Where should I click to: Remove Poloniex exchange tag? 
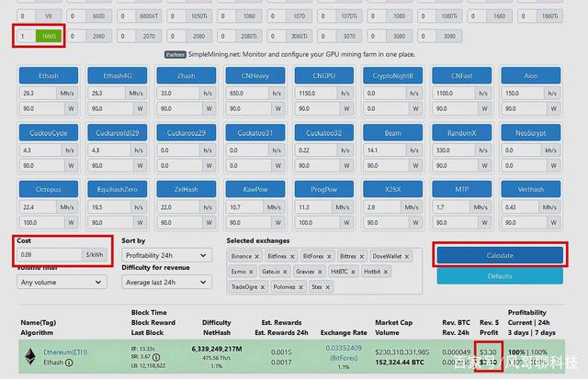301,286
